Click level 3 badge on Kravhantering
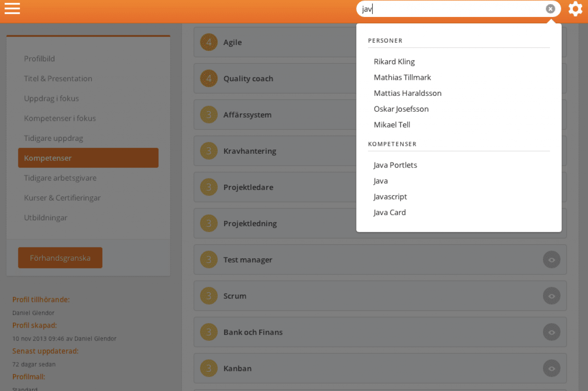 point(209,151)
